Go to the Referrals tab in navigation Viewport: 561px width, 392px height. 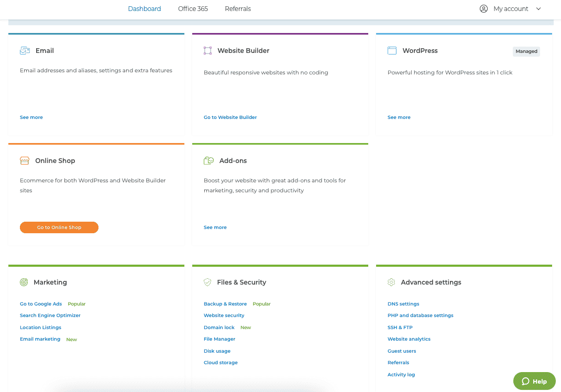[x=238, y=8]
